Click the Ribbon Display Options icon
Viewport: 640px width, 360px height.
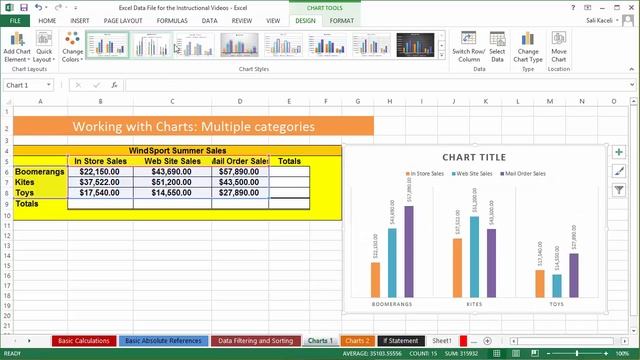pyautogui.click(x=587, y=8)
